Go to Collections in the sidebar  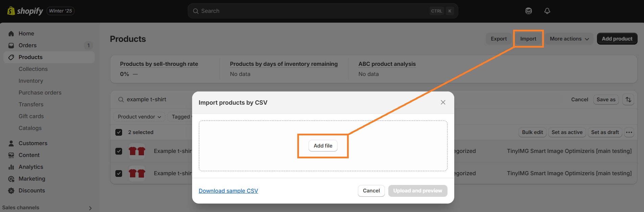[x=33, y=69]
